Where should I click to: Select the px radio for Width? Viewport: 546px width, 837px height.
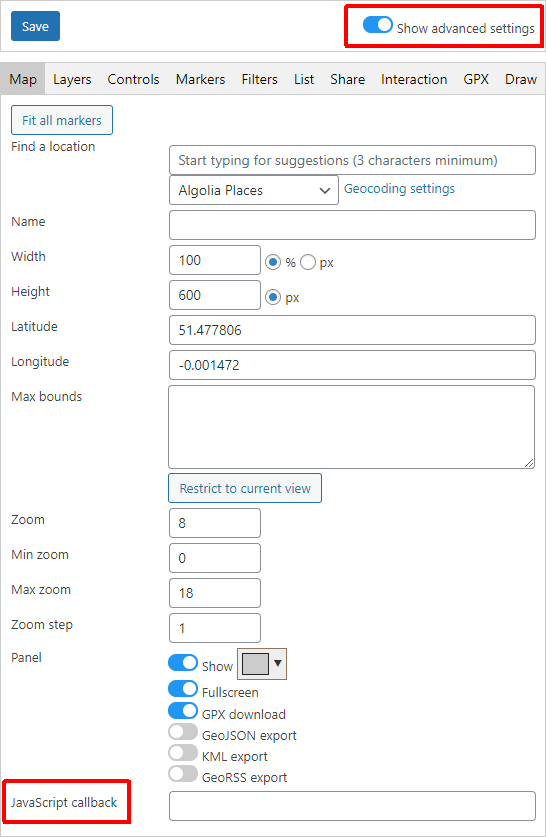(x=308, y=262)
